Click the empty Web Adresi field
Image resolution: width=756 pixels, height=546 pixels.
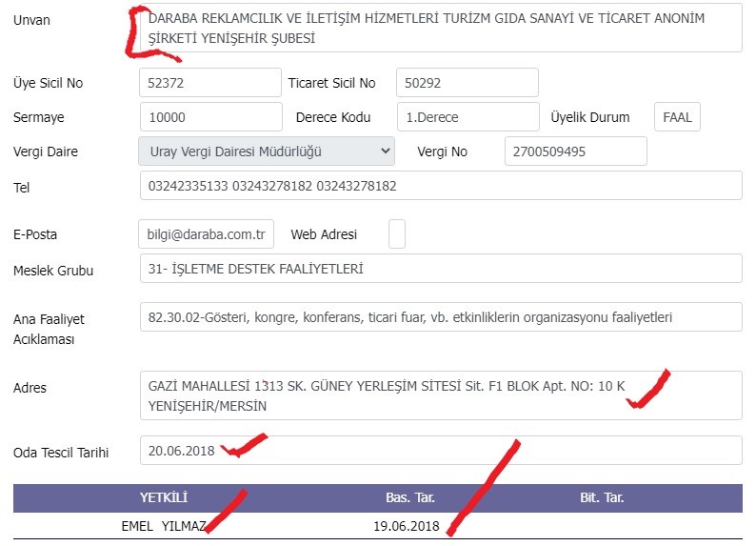click(x=397, y=233)
